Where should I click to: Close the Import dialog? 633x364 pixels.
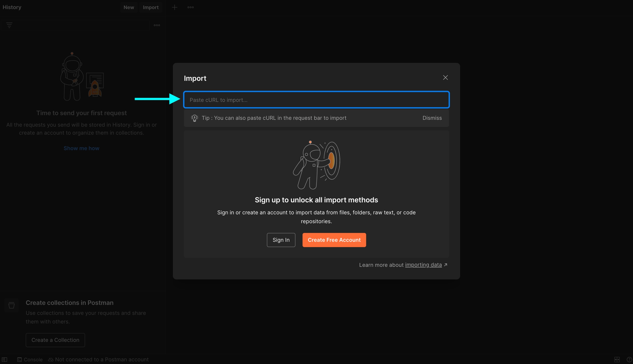[445, 78]
